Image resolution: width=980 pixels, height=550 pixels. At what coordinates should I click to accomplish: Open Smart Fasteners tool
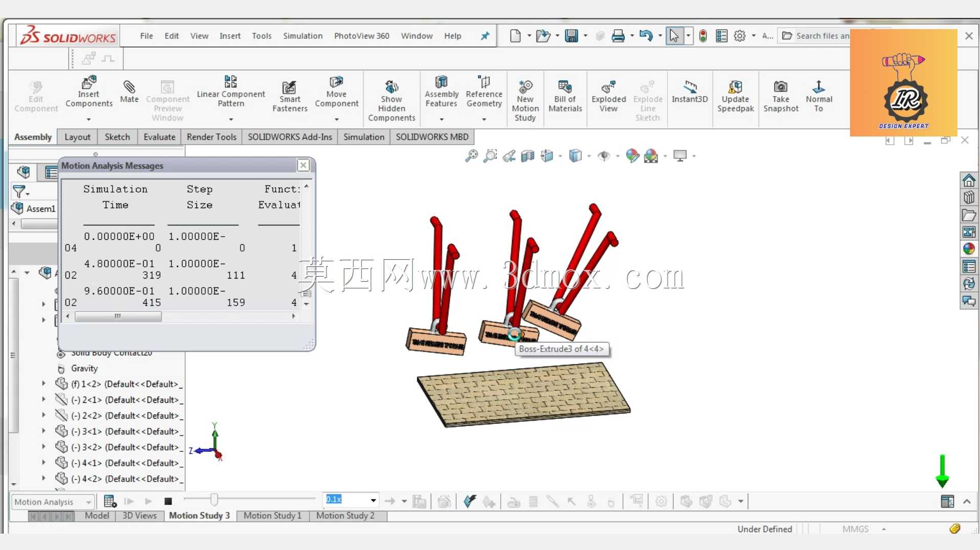289,97
